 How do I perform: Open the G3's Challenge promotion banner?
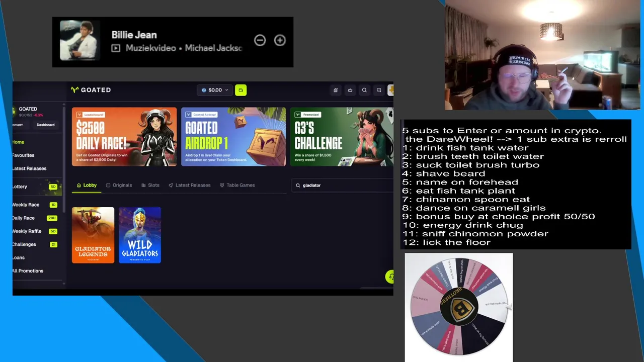coord(342,137)
